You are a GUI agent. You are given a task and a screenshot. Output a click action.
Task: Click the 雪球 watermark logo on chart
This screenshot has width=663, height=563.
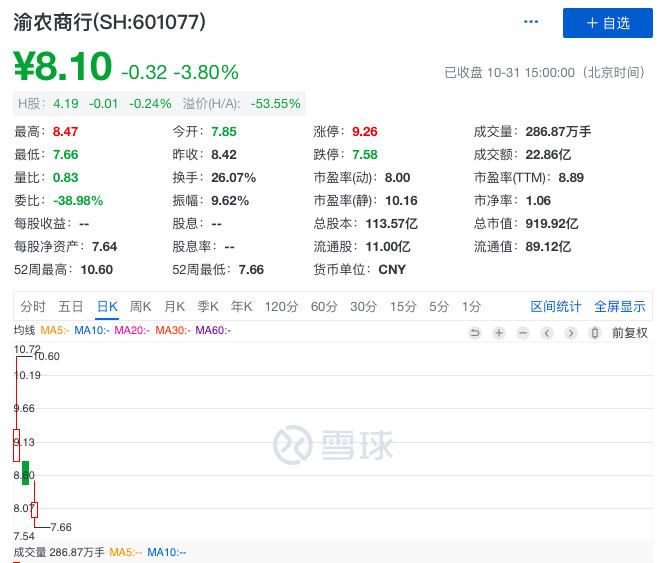(x=333, y=445)
